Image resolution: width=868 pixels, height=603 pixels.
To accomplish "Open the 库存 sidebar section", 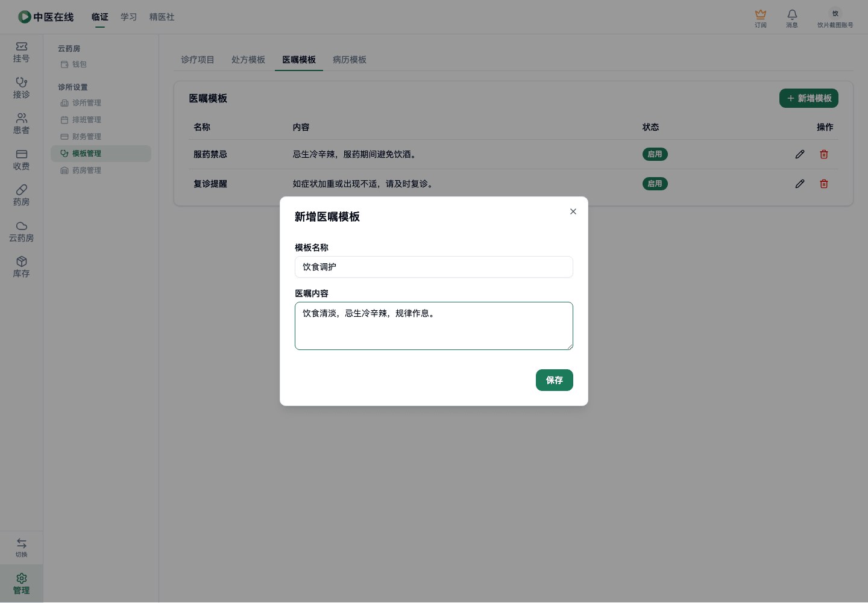I will tap(22, 267).
